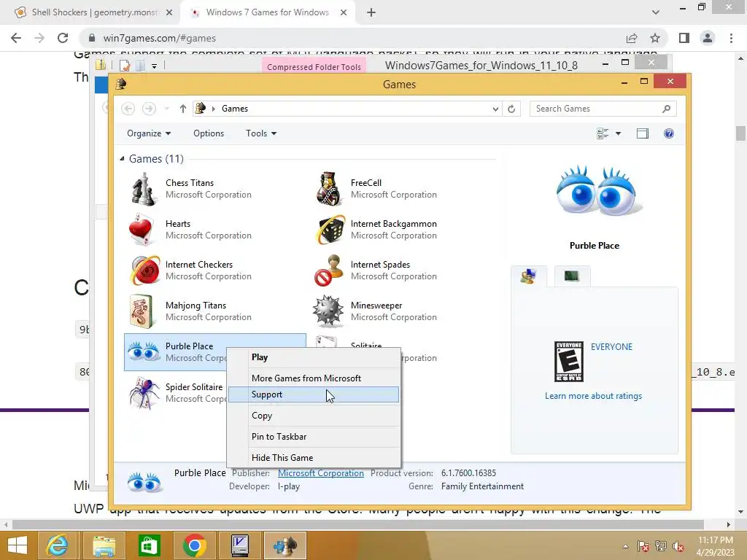Click the EVERYONE rating link

611,346
